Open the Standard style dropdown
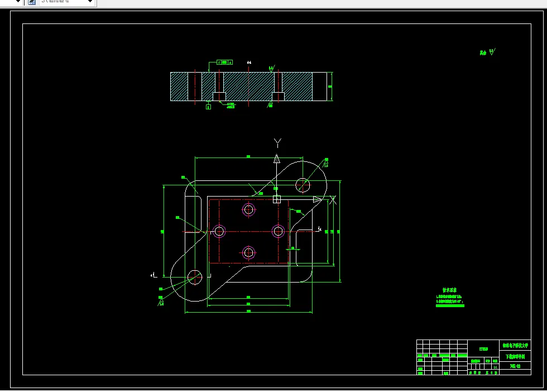 point(68,2)
